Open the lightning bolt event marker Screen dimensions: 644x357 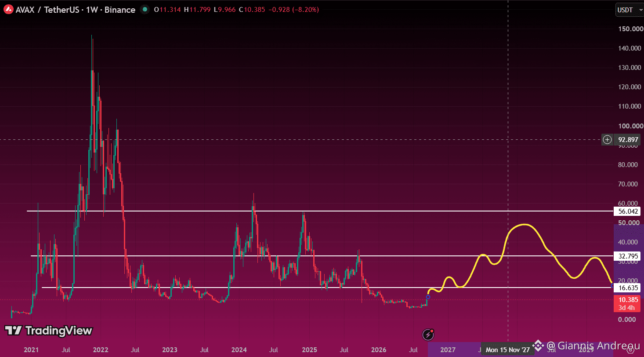[x=428, y=335]
